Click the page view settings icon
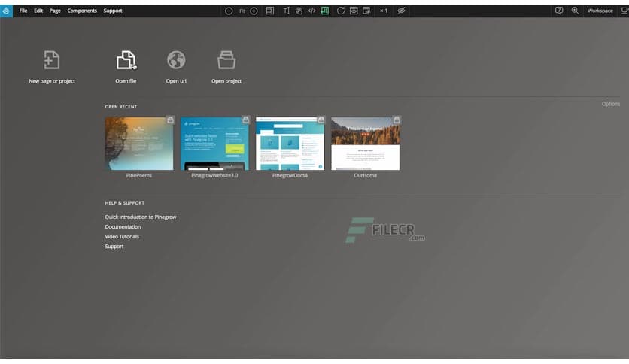629x364 pixels. click(x=366, y=11)
